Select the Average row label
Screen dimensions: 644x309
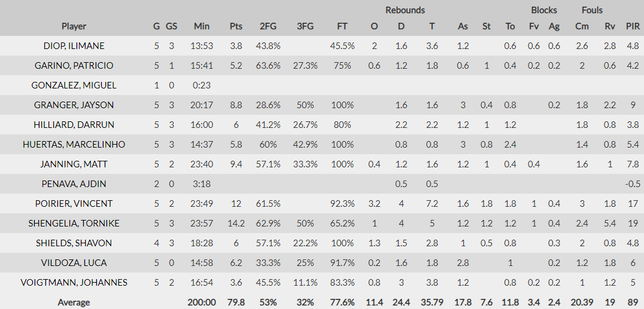74,302
